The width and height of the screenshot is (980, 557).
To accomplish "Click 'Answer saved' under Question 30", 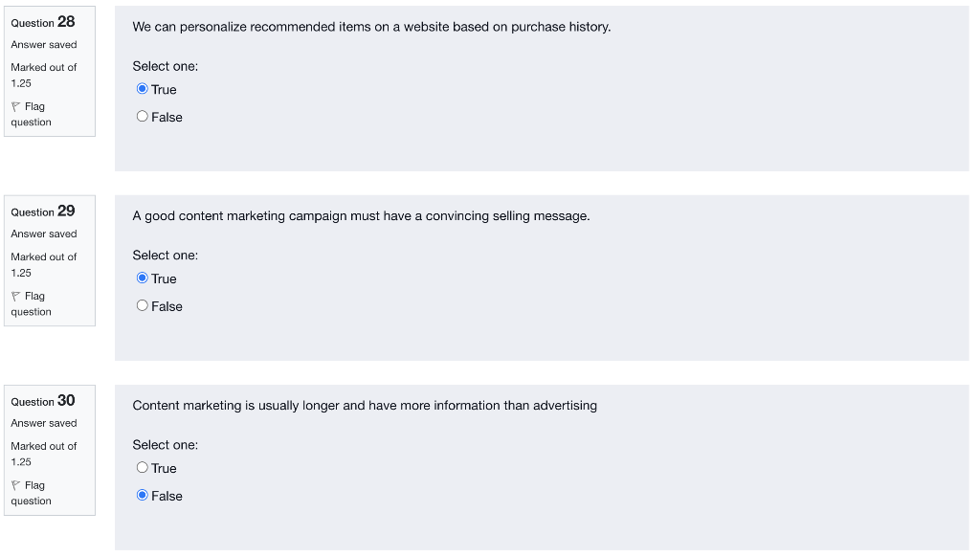I will click(43, 422).
